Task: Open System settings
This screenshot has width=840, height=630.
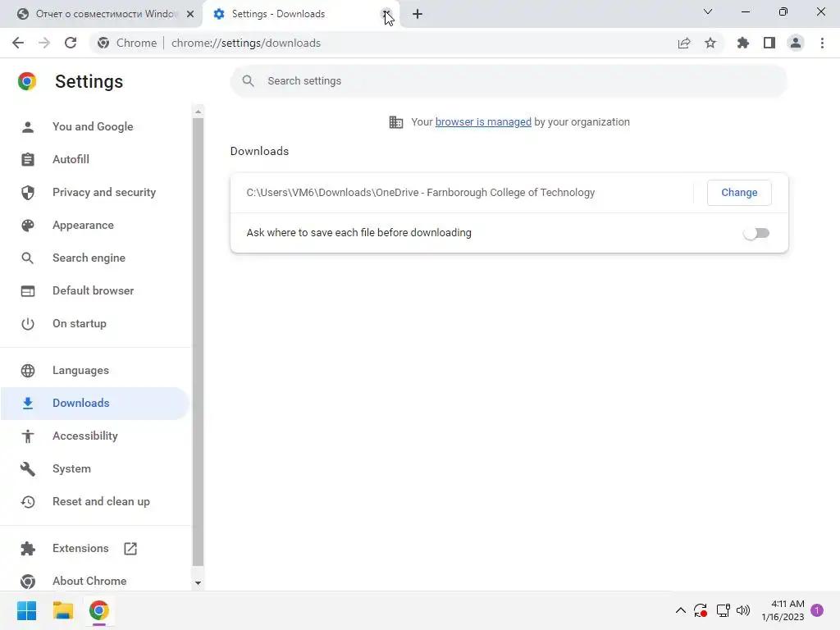Action: [x=95, y=468]
